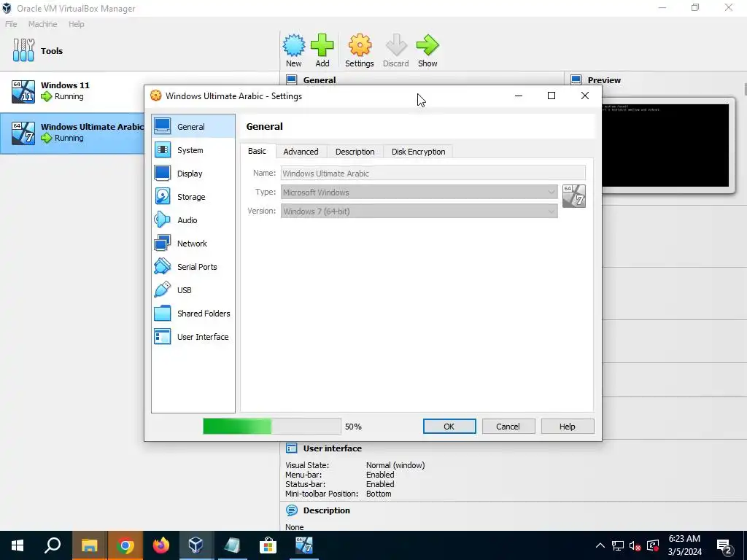Image resolution: width=747 pixels, height=560 pixels.
Task: Open the General settings category icon
Action: tap(163, 126)
